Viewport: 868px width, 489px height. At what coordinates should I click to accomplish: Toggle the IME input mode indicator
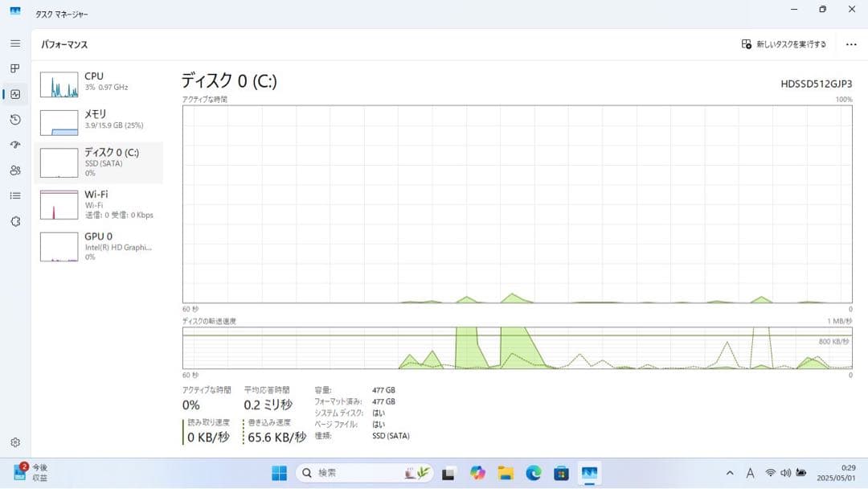pyautogui.click(x=751, y=474)
